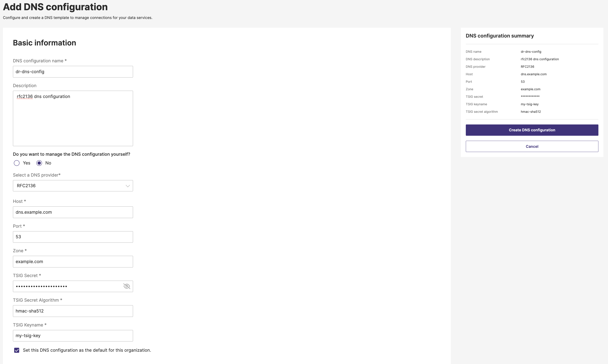This screenshot has height=364, width=608.
Task: Select Yes for managing DNS yourself
Action: 17,163
